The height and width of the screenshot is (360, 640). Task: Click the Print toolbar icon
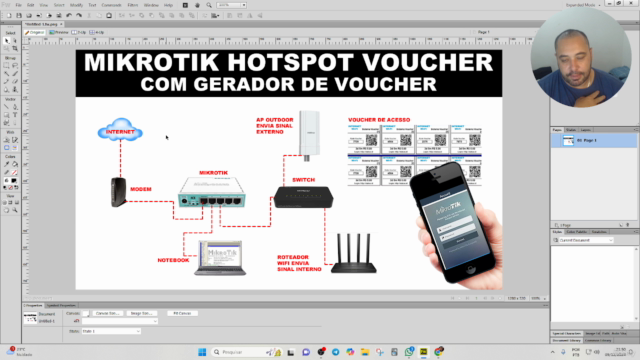(x=59, y=16)
